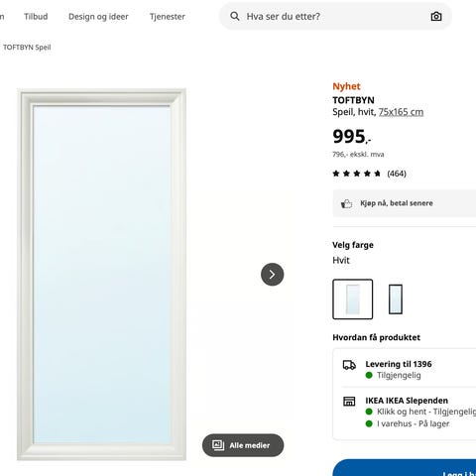Image resolution: width=476 pixels, height=476 pixels.
Task: Click next image arrow button
Action: point(272,275)
